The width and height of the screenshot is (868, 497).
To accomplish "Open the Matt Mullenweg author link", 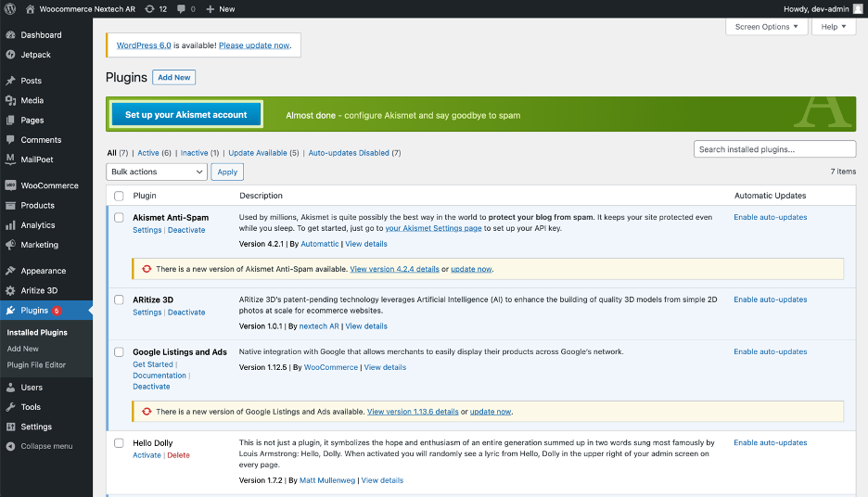I will pos(327,480).
